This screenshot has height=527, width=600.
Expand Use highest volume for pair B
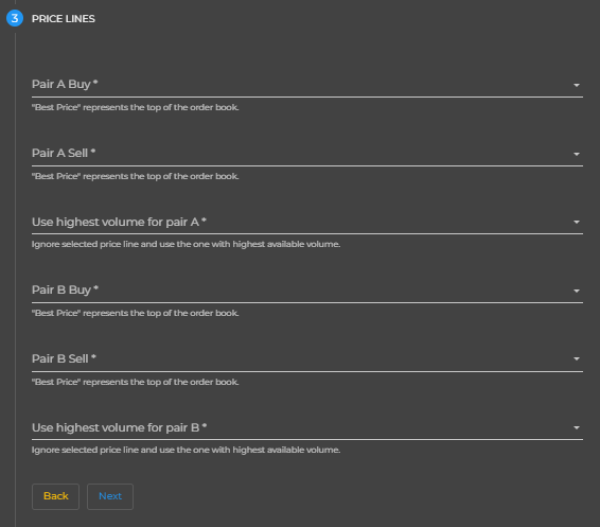tap(307, 427)
